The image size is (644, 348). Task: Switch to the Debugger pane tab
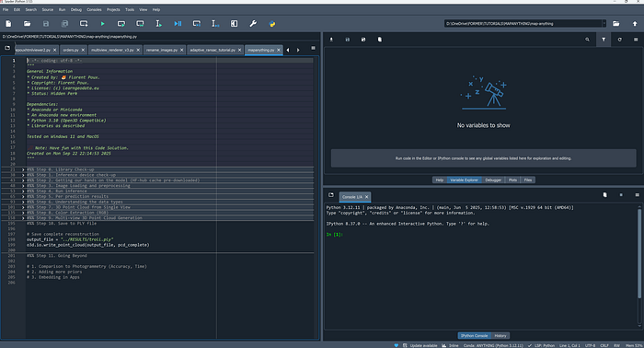(493, 180)
